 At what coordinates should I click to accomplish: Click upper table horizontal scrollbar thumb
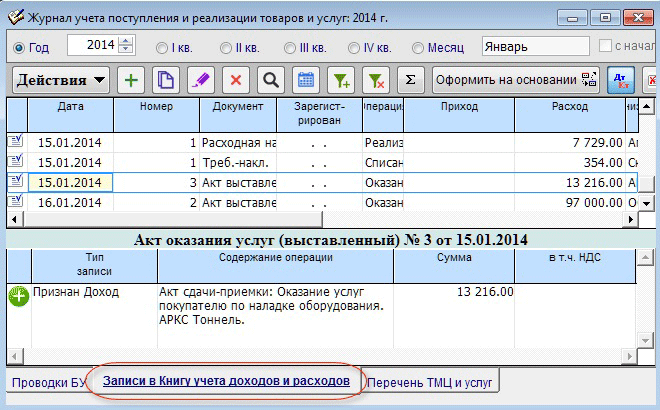point(173,219)
